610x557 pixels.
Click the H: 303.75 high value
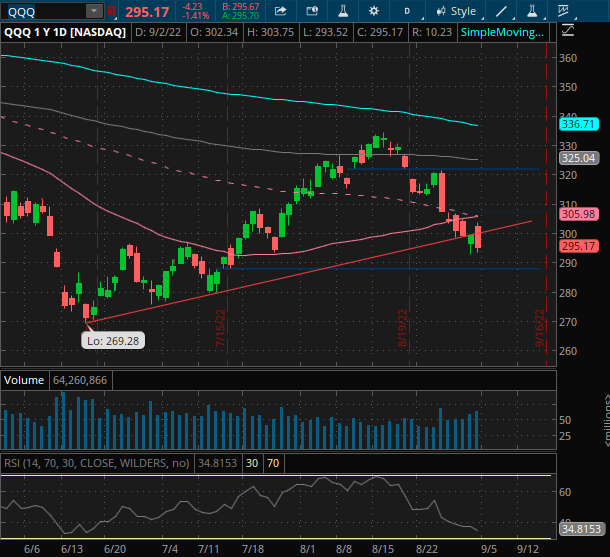pos(270,32)
